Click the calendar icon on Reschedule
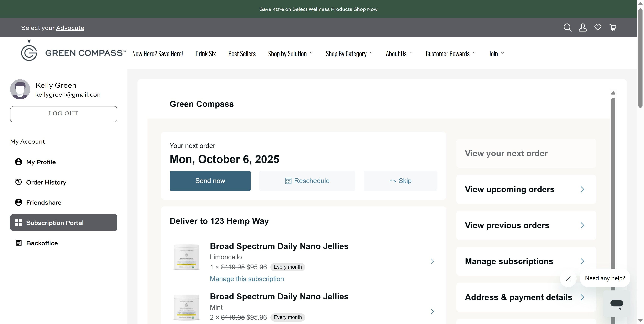 pos(288,181)
